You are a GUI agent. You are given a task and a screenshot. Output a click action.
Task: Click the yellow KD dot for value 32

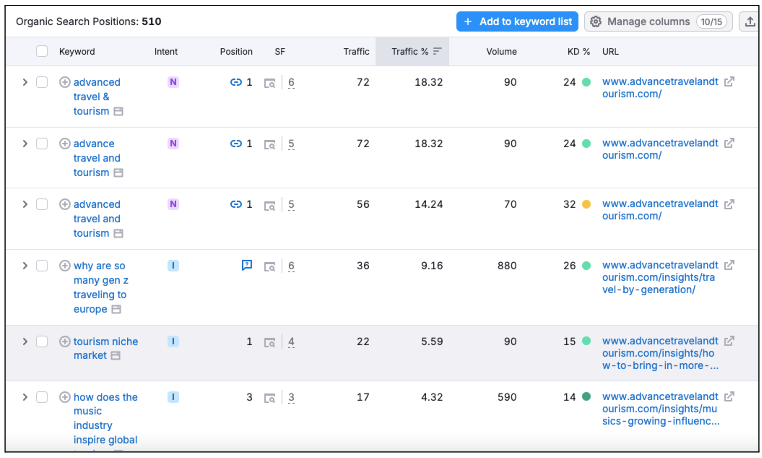586,204
